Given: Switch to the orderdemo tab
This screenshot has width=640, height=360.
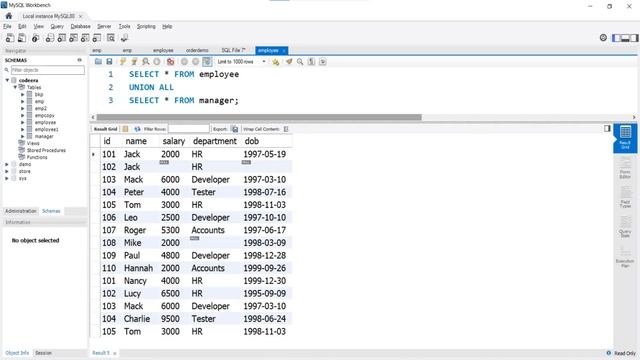Looking at the screenshot, I should pyautogui.click(x=197, y=50).
